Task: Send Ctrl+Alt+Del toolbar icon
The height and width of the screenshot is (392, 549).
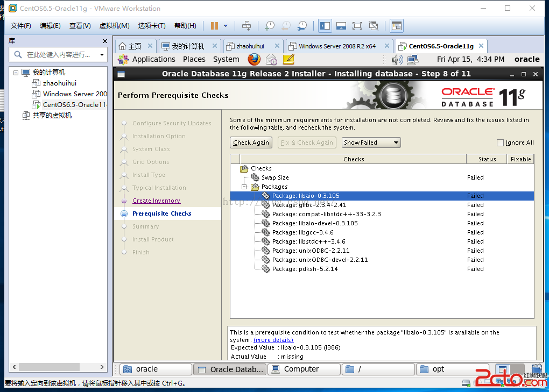Action: pos(247,25)
